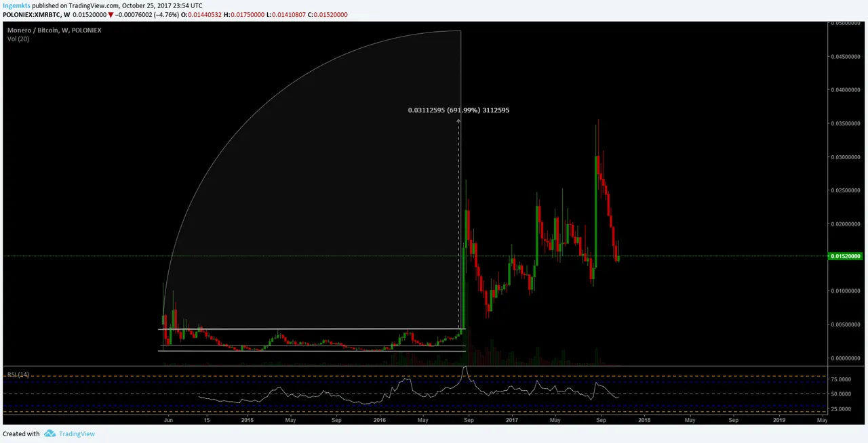Click the 2018 label on the time axis
The width and height of the screenshot is (868, 443).
644,420
